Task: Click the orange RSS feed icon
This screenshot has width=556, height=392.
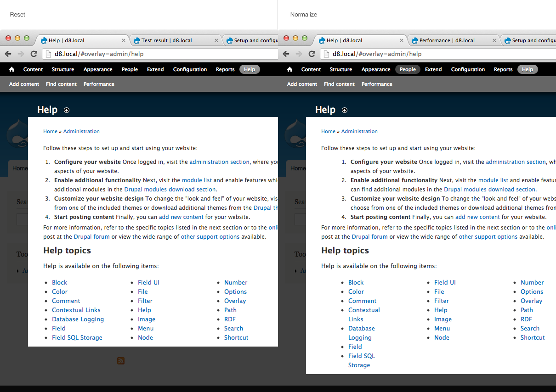Action: click(x=121, y=361)
